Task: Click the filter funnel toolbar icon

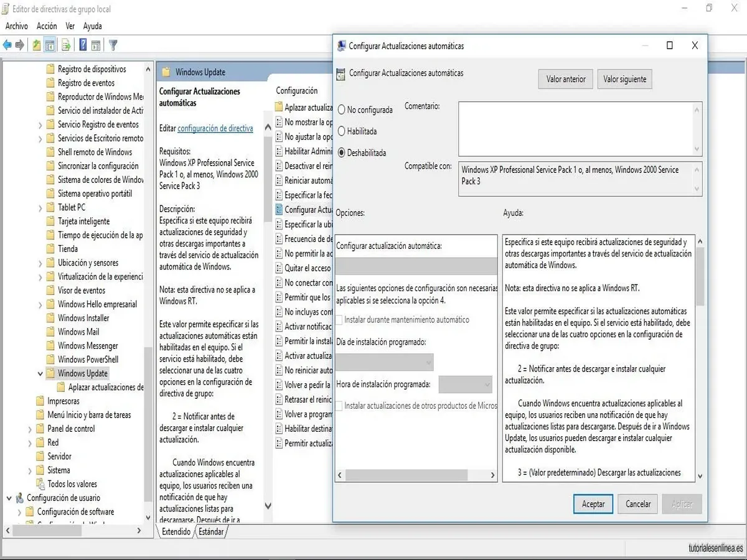Action: (x=113, y=45)
